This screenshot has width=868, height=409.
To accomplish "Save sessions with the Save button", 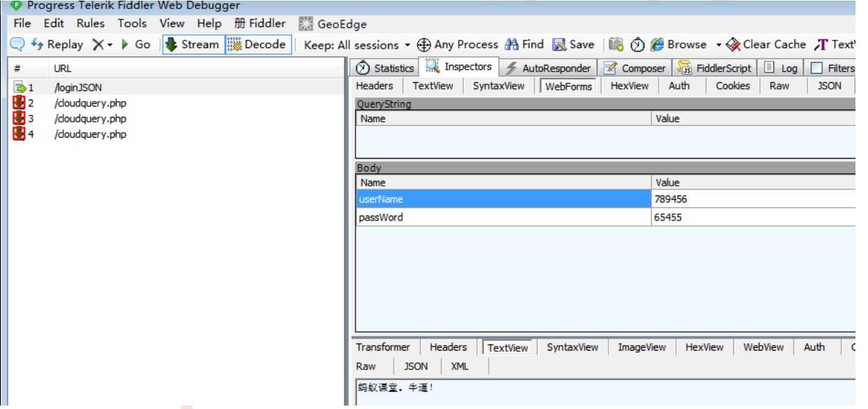I will click(574, 45).
